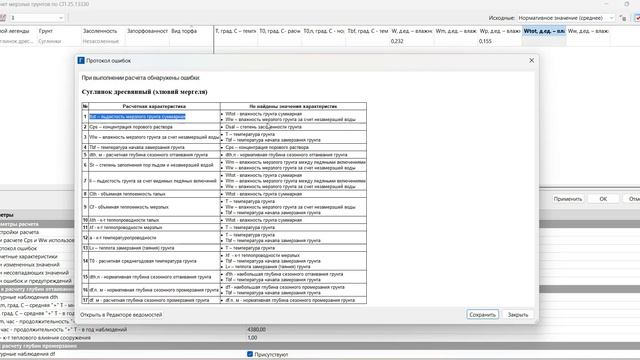Click OK button in the background window
Image resolution: width=640 pixels, height=360 pixels.
[603, 199]
